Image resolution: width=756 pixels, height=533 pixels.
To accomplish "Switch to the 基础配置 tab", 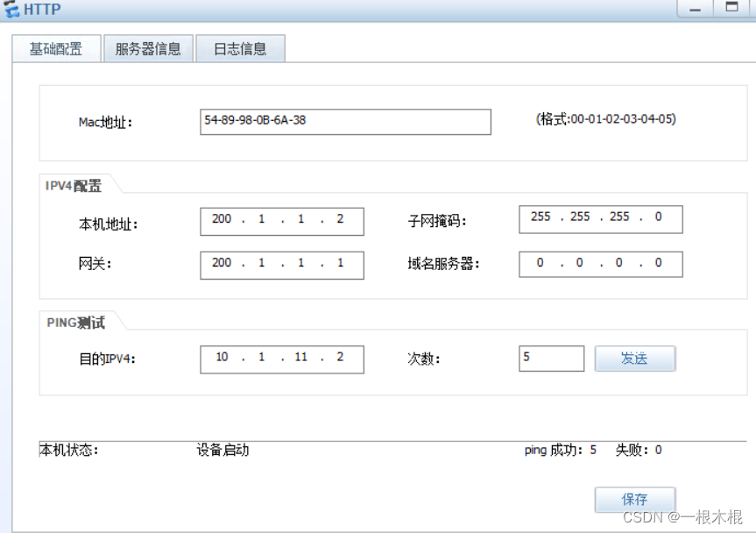I will (x=56, y=49).
